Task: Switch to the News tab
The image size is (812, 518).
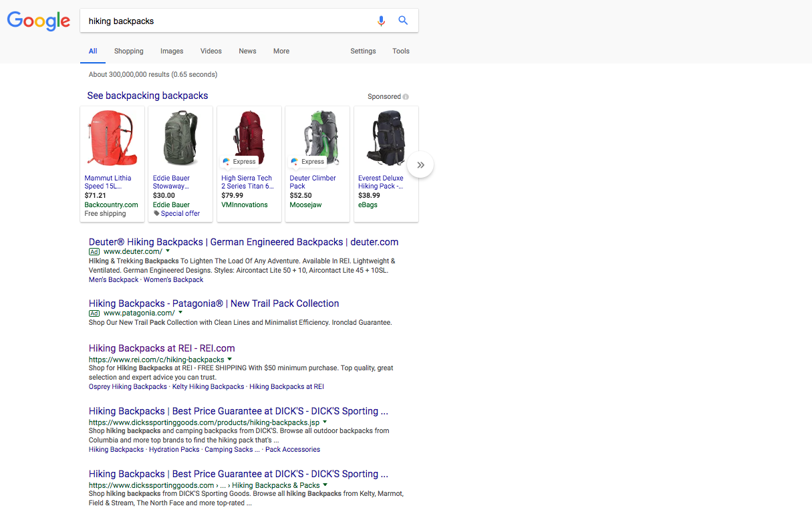Action: 247,51
